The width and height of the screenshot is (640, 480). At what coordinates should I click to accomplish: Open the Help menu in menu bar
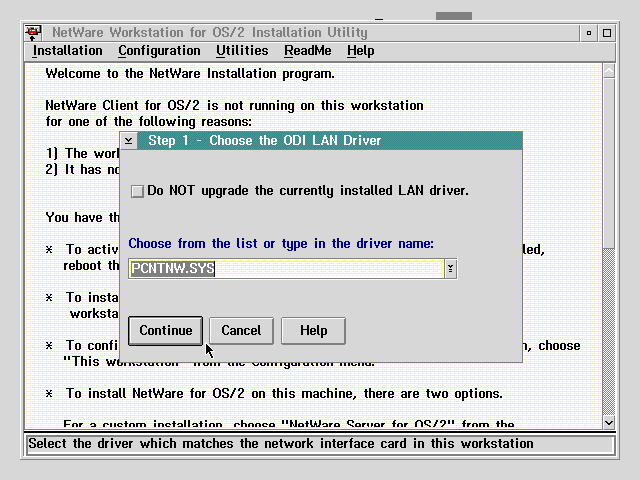coord(360,51)
